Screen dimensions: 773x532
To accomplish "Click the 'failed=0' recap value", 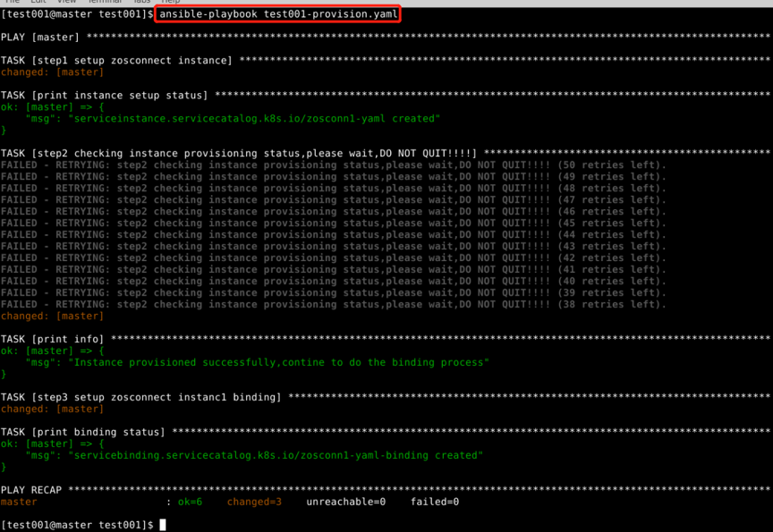I will (x=435, y=502).
